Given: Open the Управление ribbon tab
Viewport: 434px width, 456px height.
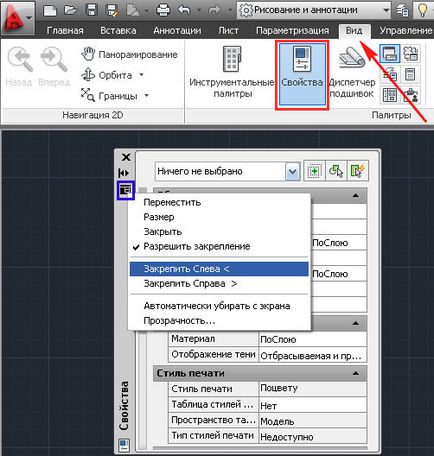Looking at the screenshot, I should pos(406,31).
